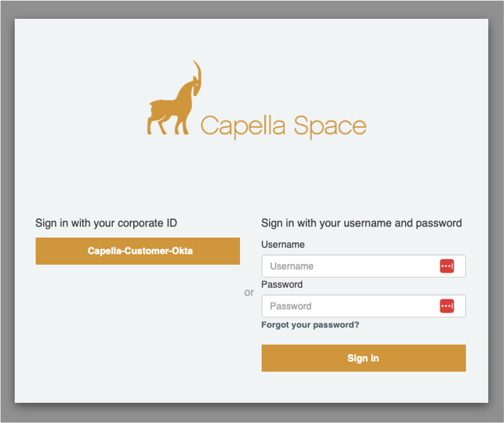Click the orange Sign in button
Screen dimensions: 504x423
tap(364, 358)
